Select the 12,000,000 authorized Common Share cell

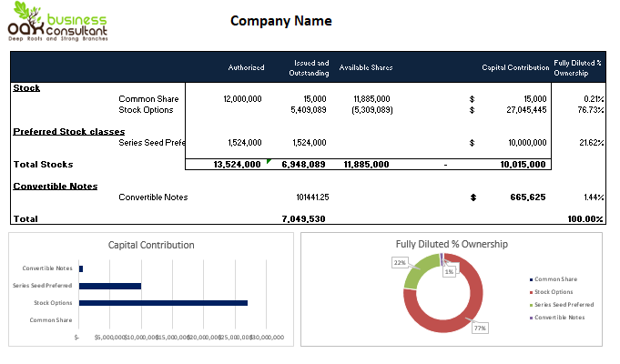coord(242,98)
